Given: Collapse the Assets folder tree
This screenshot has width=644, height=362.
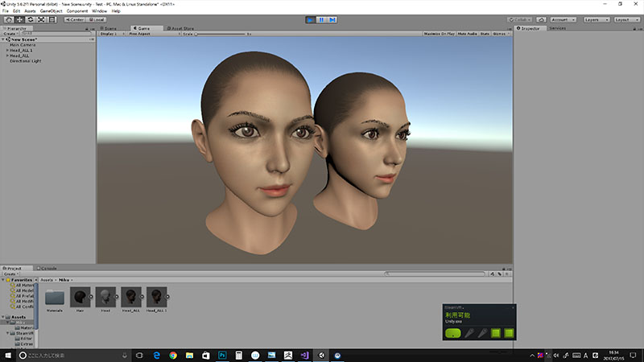Looking at the screenshot, I should click(3, 317).
